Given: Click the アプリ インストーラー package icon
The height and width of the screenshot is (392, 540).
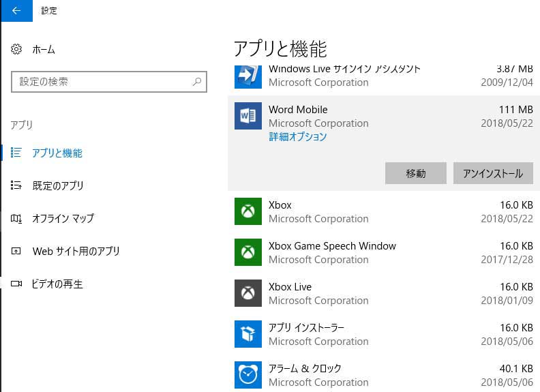Looking at the screenshot, I should [247, 334].
